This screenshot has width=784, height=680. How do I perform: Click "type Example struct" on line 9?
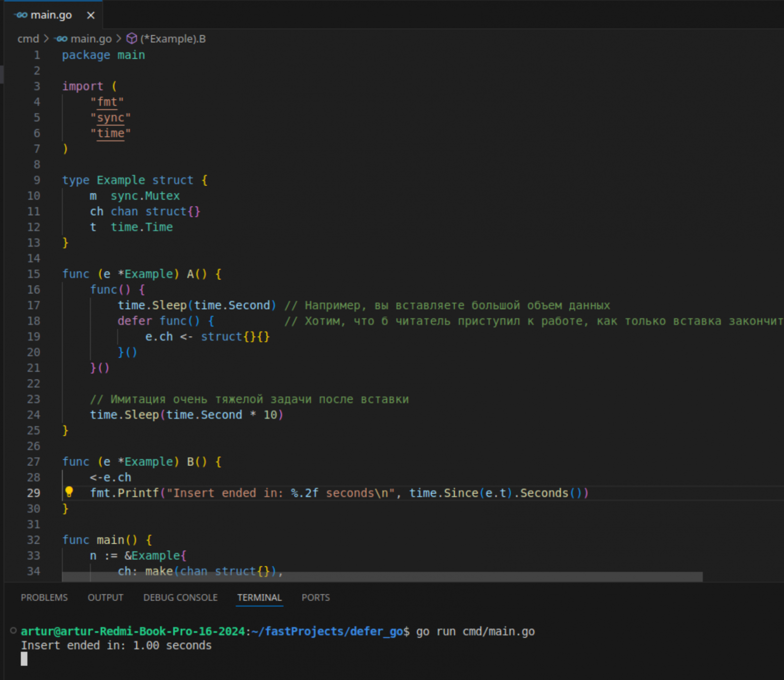point(128,180)
